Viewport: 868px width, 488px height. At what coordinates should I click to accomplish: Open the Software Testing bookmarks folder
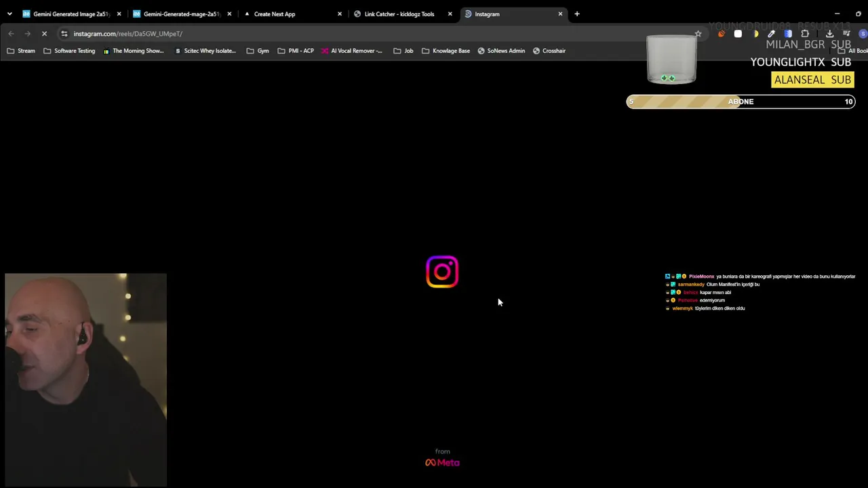69,51
